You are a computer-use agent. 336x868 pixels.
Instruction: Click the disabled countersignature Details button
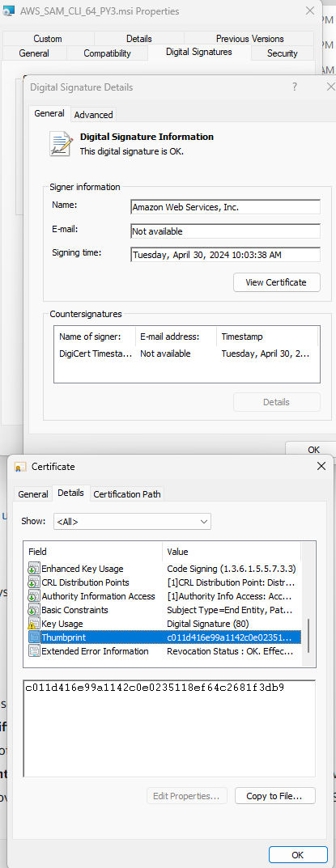pos(277,402)
